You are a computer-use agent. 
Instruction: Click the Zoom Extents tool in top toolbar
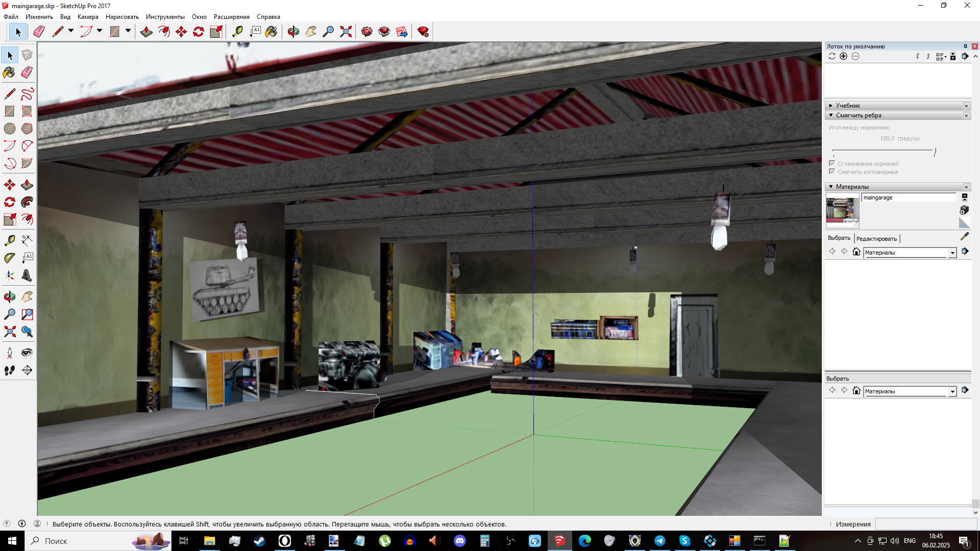(x=346, y=32)
